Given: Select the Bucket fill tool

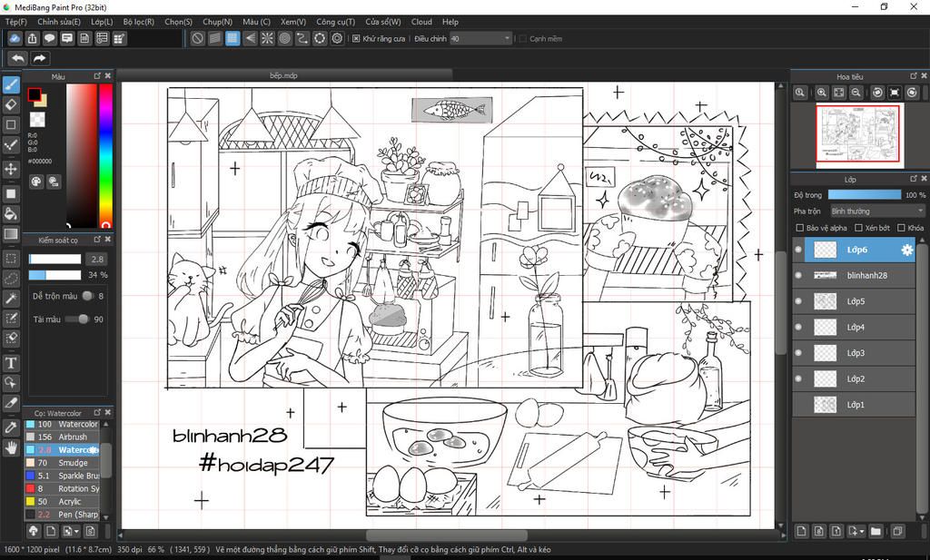Looking at the screenshot, I should click(11, 213).
